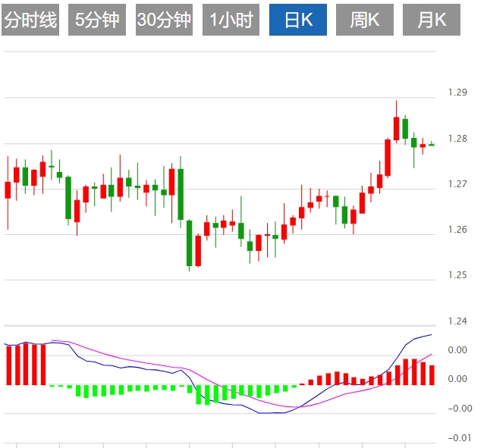Click the 1.25 price axis label

click(x=457, y=275)
